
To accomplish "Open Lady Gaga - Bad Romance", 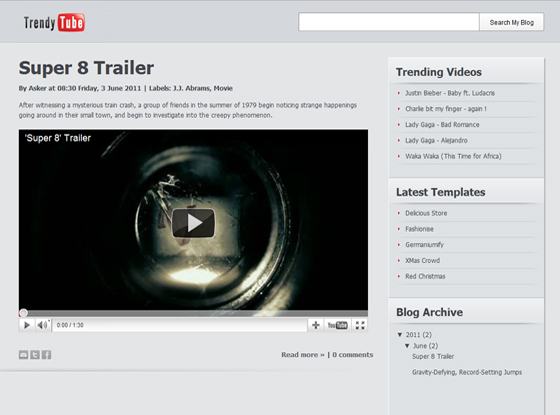I will [442, 125].
